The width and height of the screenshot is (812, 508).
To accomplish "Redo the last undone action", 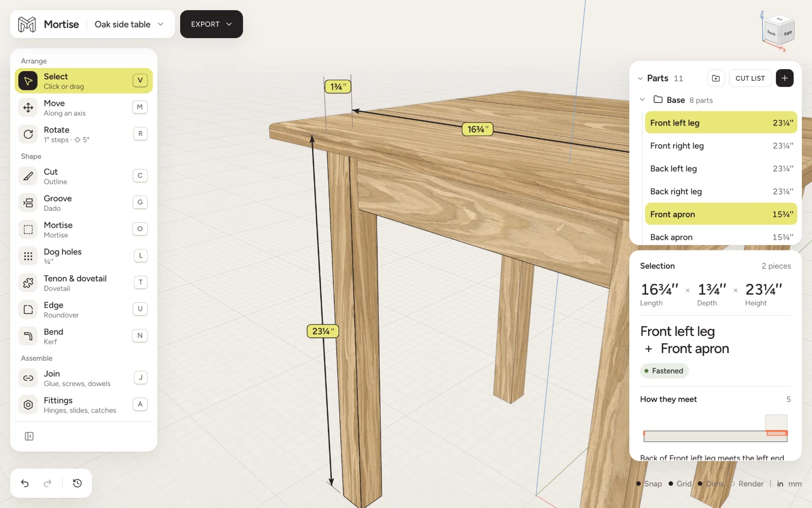I will pos(48,483).
